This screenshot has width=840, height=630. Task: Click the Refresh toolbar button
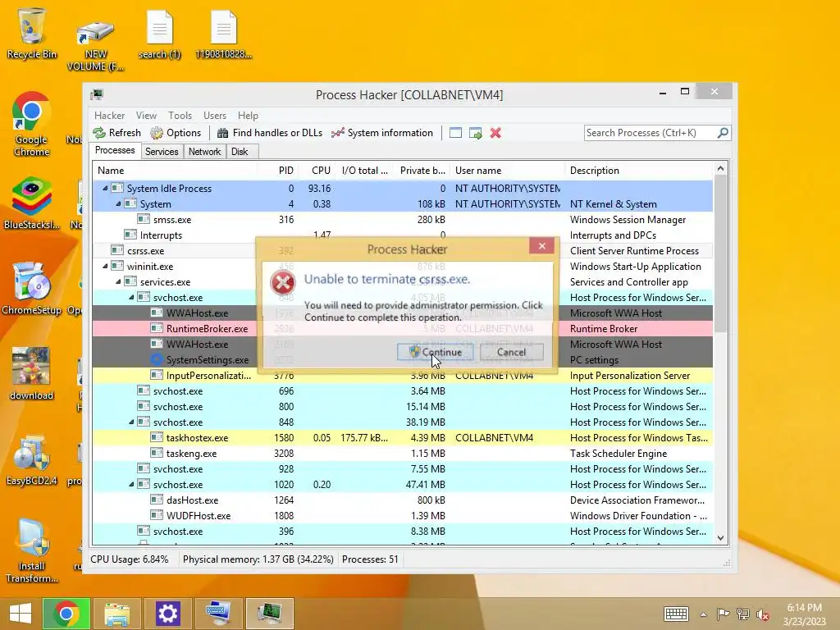[117, 133]
